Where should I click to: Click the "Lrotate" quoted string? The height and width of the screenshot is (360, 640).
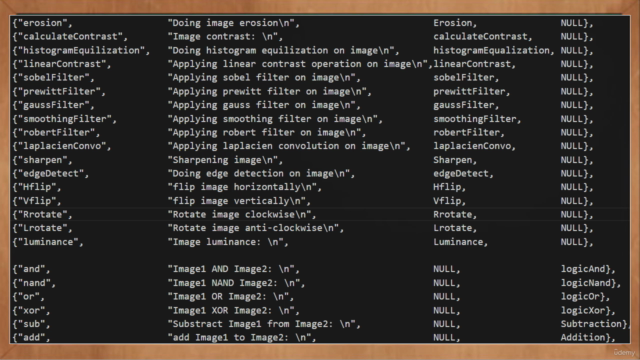click(42, 228)
